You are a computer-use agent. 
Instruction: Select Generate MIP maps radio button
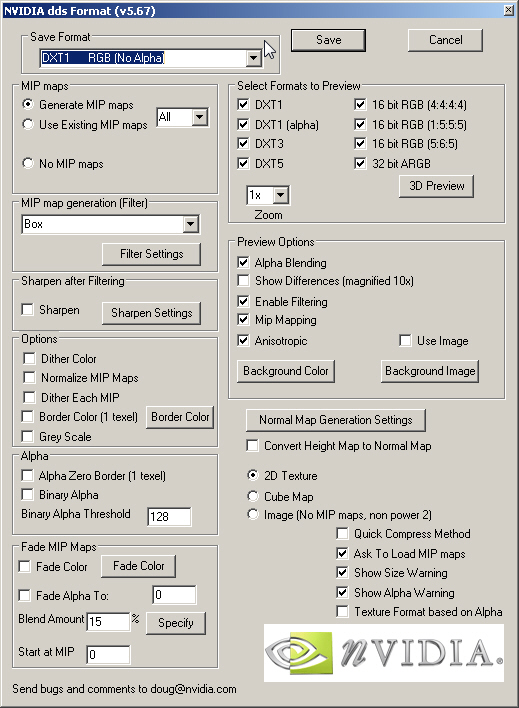[28, 104]
